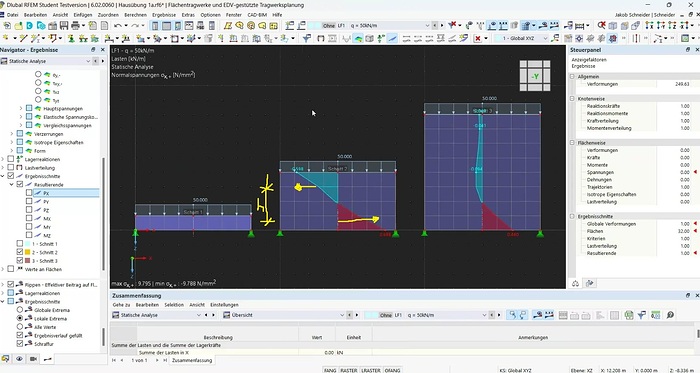Click the delete results red X icon
The height and width of the screenshot is (373, 700).
[x=478, y=38]
